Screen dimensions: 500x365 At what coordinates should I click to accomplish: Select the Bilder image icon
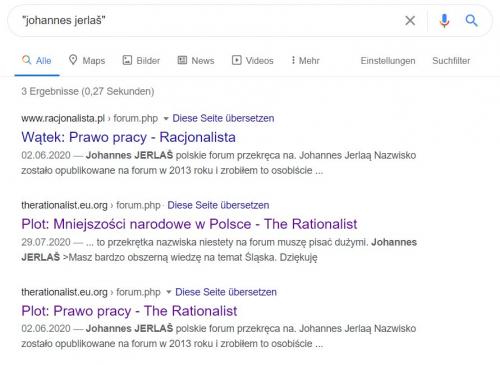click(x=127, y=60)
